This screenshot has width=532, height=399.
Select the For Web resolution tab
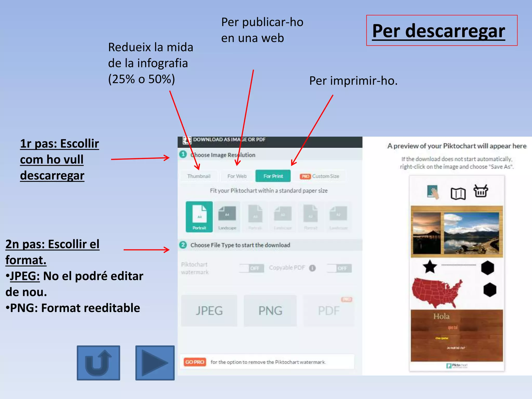click(237, 176)
